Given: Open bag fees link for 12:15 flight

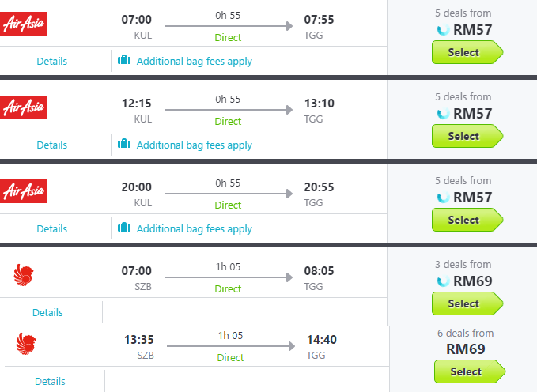Looking at the screenshot, I should pyautogui.click(x=194, y=145).
